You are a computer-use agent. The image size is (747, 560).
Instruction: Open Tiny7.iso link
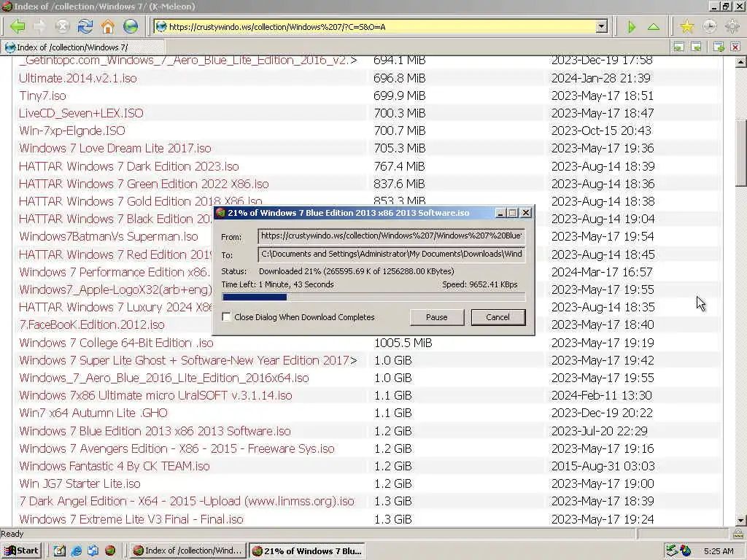tap(42, 96)
